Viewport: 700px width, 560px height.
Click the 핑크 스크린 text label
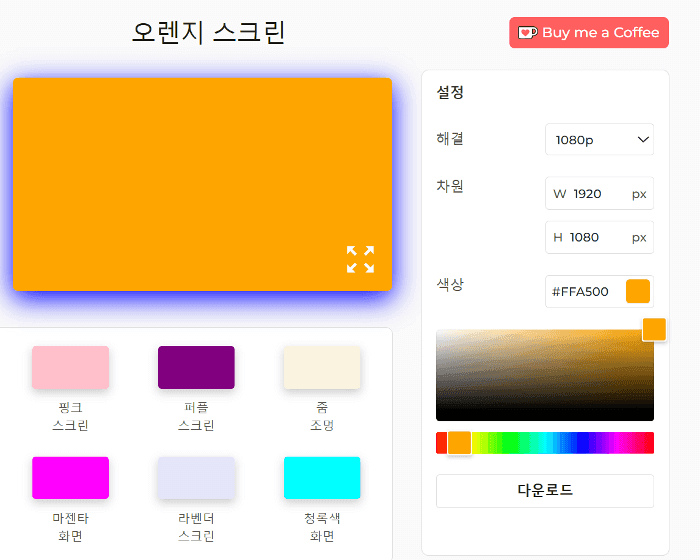71,416
